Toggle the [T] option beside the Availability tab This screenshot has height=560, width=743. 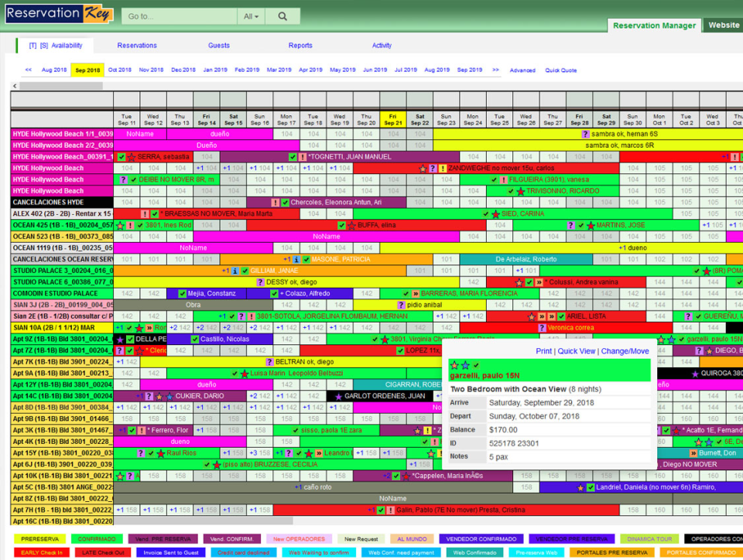click(32, 45)
